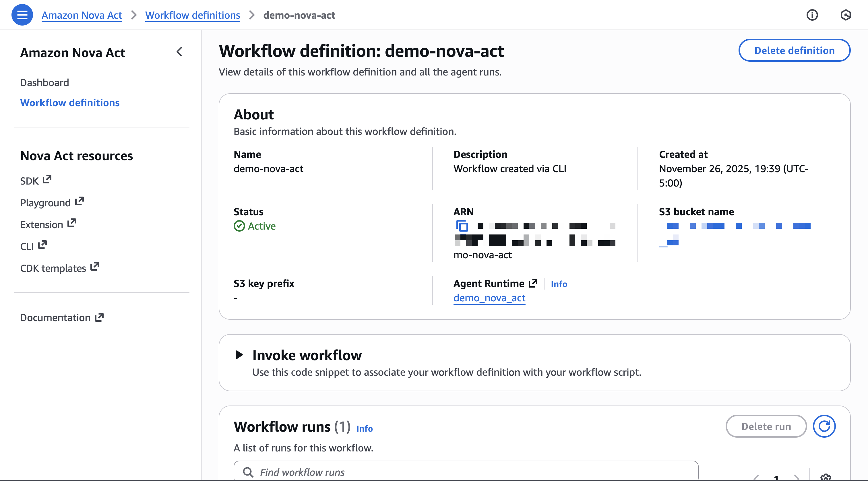Click the search magnifier in runs filter

point(248,472)
